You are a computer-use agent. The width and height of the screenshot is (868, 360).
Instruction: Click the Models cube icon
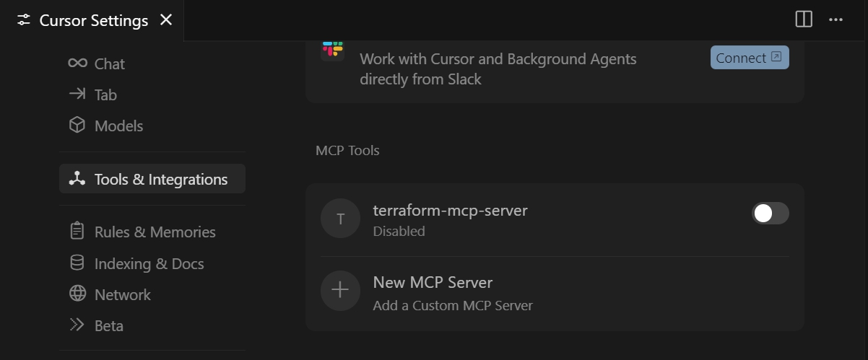(77, 126)
